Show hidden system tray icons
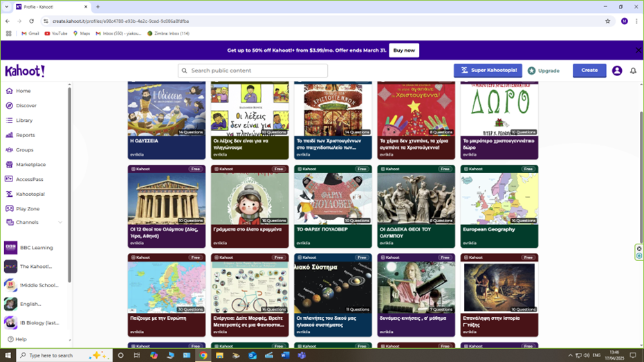Image resolution: width=644 pixels, height=362 pixels. 570,356
